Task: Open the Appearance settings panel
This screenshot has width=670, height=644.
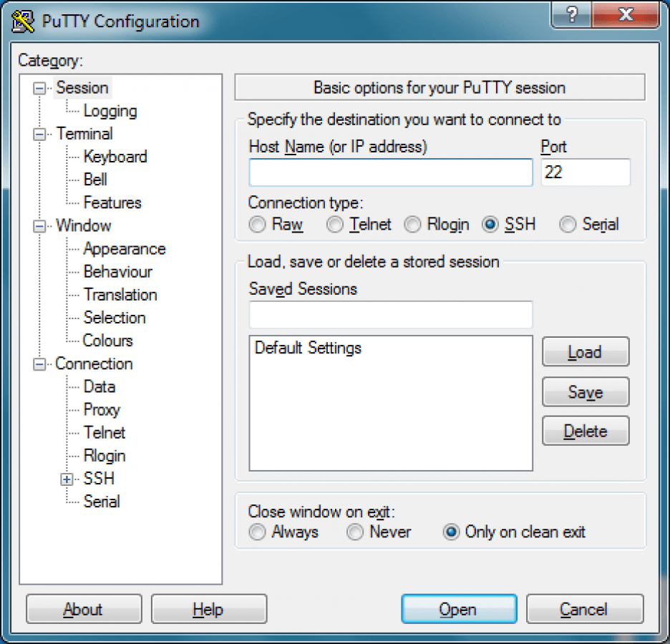Action: (x=124, y=249)
